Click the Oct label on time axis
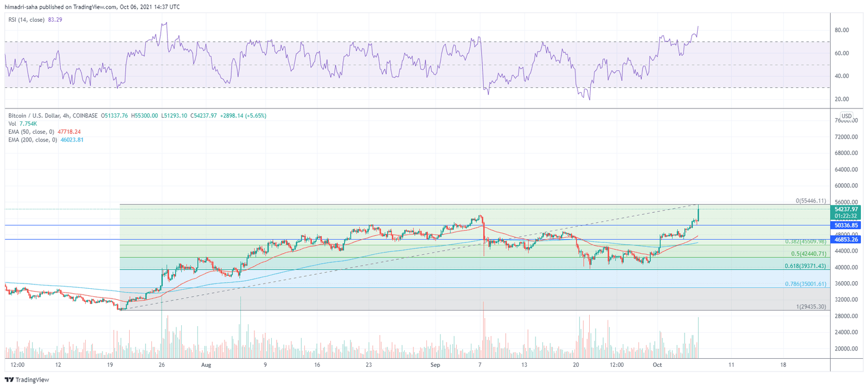868x388 pixels. [x=658, y=365]
